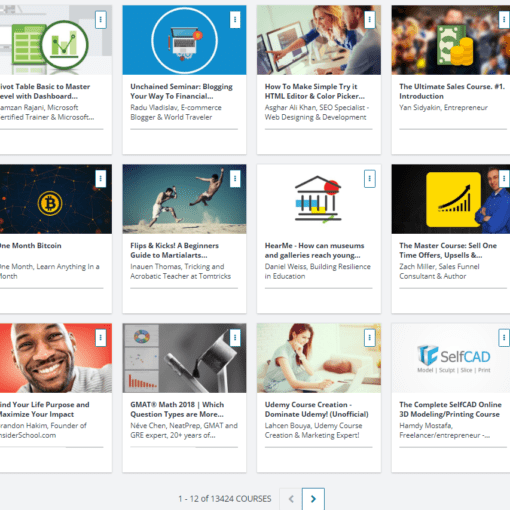Click instructor text Brandon Hakim, Founder of InsiderSchool.com
The width and height of the screenshot is (510, 510).
point(43,430)
